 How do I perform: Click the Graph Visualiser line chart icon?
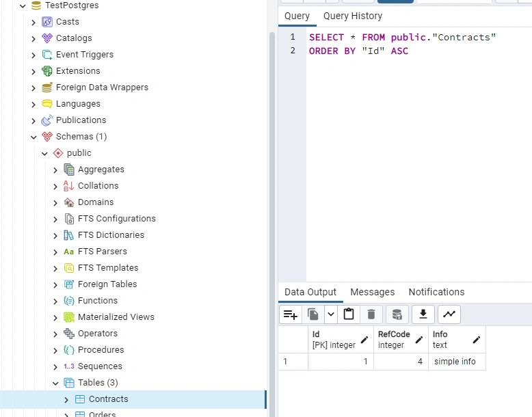449,314
